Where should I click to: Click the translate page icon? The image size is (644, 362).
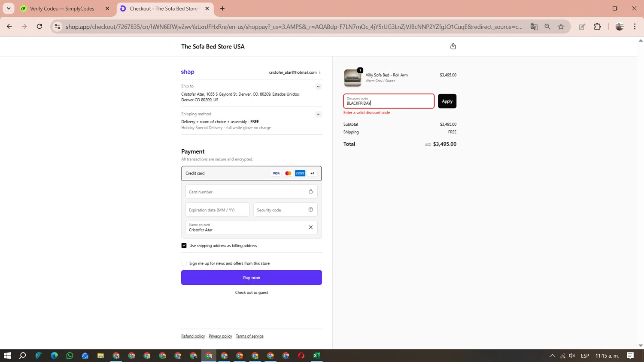coord(534,27)
